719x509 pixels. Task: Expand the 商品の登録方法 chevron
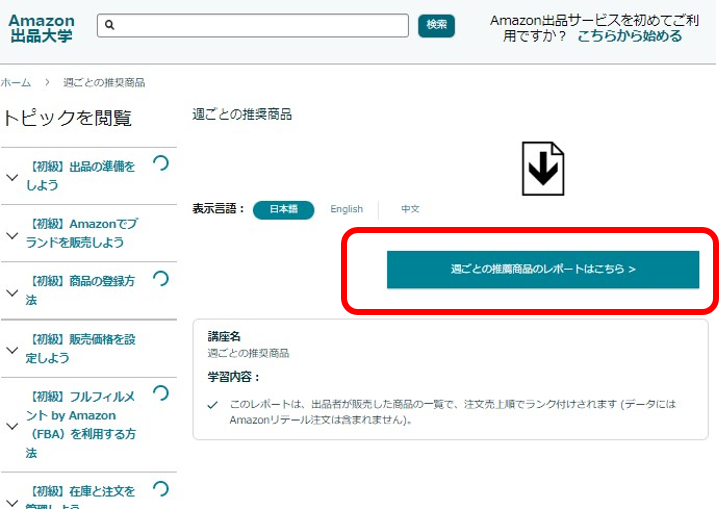[x=12, y=293]
